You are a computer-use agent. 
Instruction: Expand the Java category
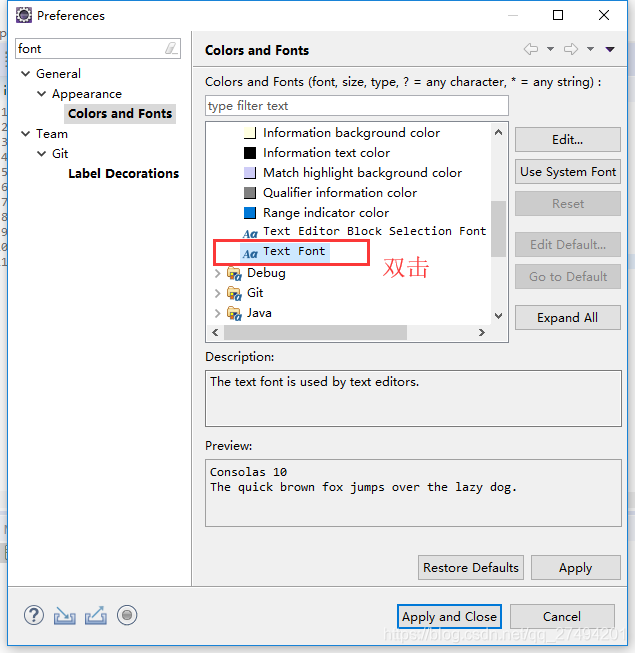click(x=217, y=314)
